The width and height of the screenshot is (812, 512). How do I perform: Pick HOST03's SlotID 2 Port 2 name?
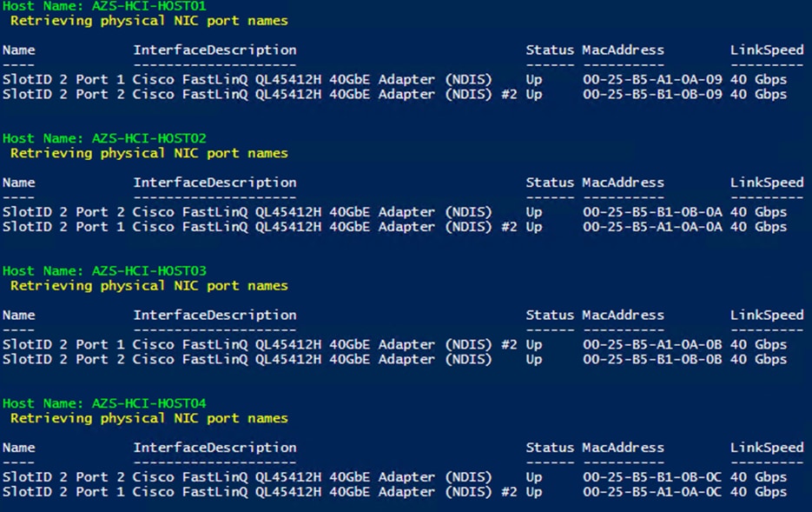coord(63,359)
